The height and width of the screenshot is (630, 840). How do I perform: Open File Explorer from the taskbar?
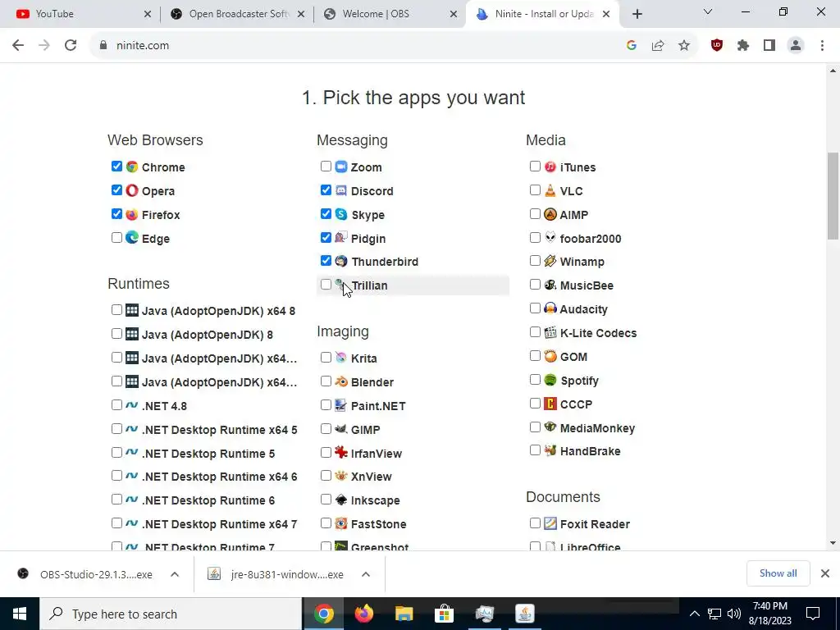404,614
